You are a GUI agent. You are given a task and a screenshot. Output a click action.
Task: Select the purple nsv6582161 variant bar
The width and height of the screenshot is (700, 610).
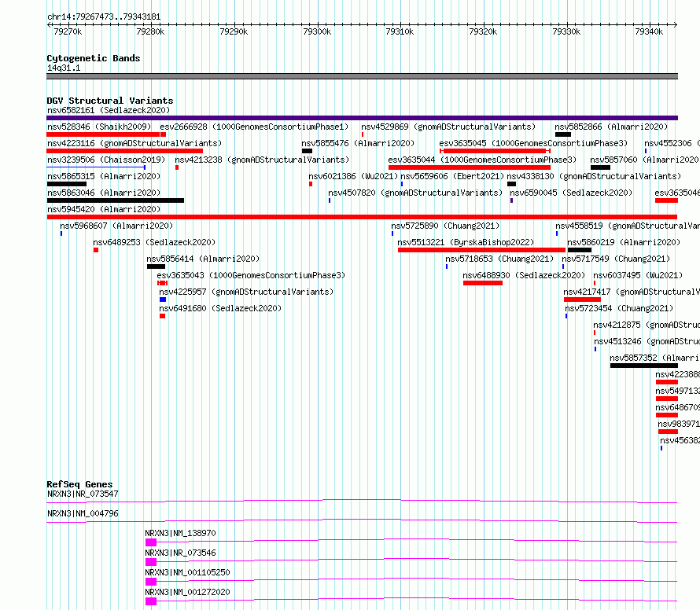pyautogui.click(x=362, y=118)
